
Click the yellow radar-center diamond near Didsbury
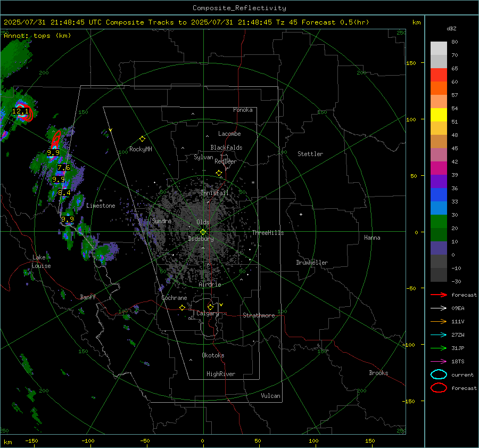point(203,232)
